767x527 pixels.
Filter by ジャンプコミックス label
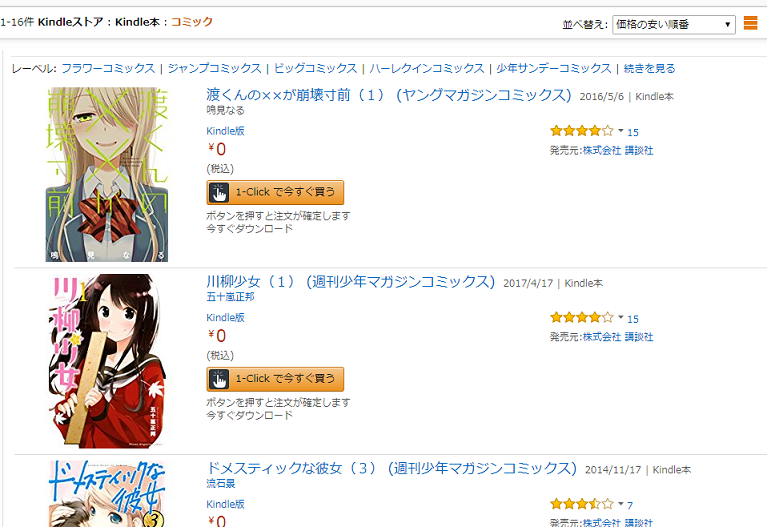pyautogui.click(x=215, y=68)
